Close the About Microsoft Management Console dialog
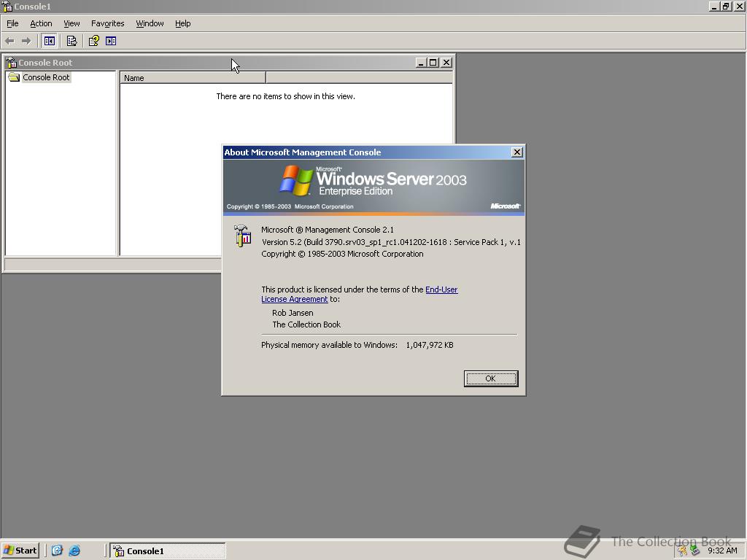 pos(517,152)
